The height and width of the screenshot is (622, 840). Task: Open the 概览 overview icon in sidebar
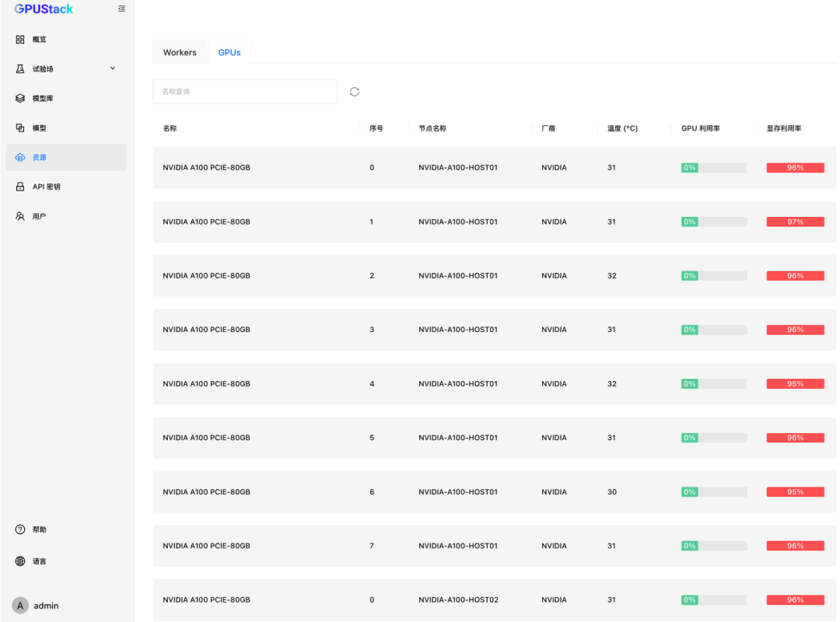(x=20, y=40)
